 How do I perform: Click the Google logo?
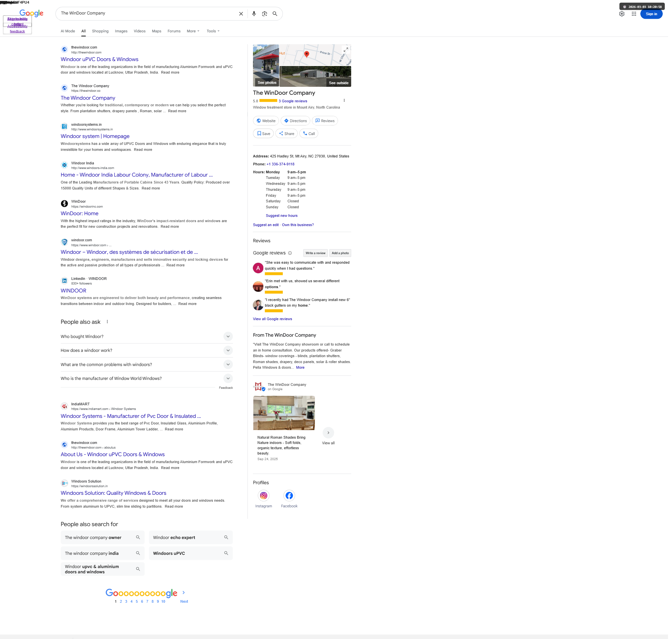32,14
